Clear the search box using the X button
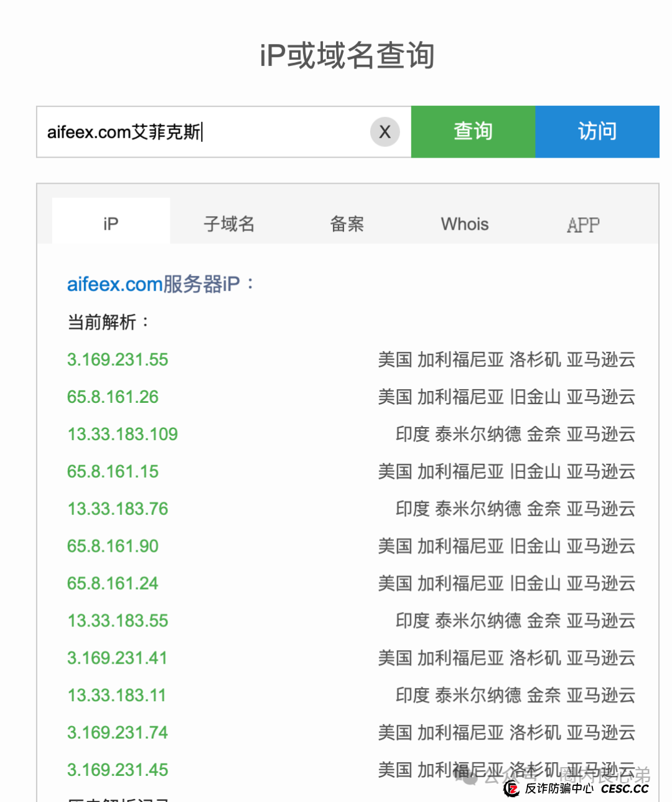 tap(385, 131)
